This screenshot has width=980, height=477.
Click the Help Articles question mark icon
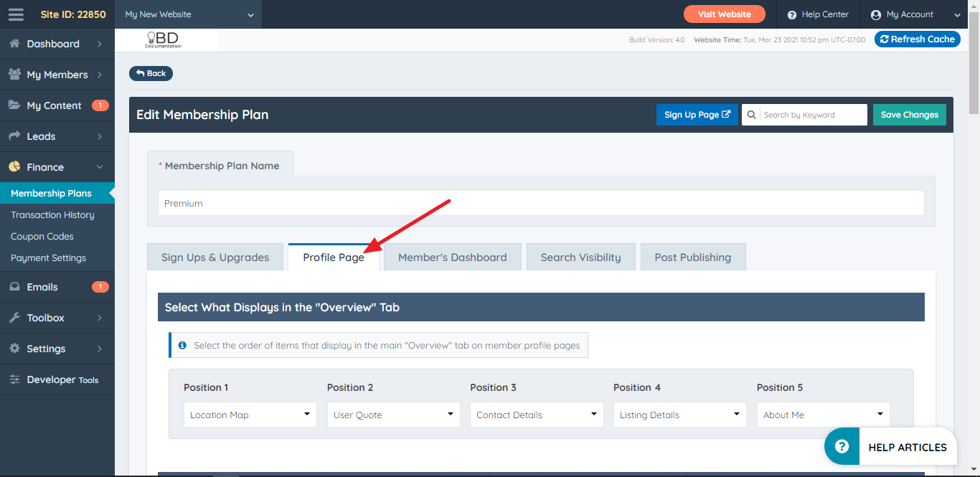[x=842, y=446]
